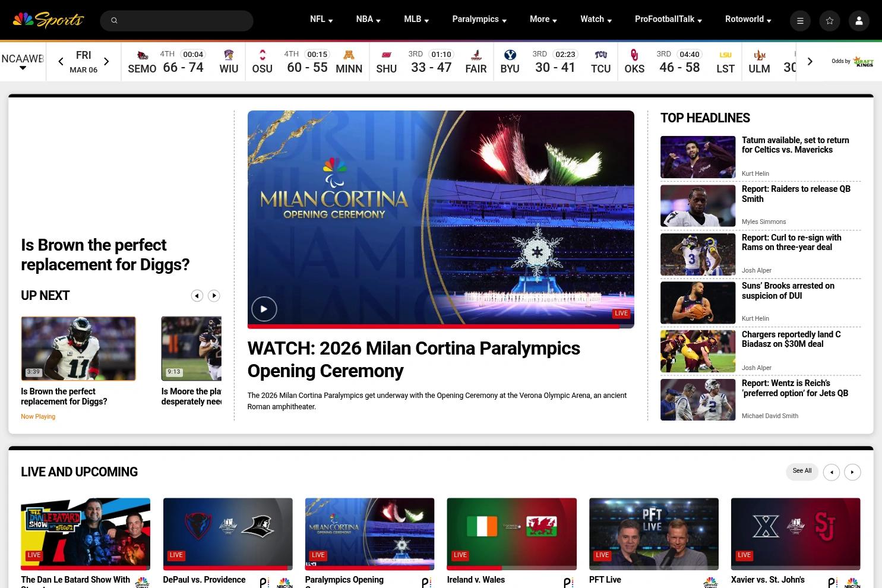Image resolution: width=882 pixels, height=588 pixels.
Task: Click author name Michael David Smith
Action: click(x=770, y=416)
